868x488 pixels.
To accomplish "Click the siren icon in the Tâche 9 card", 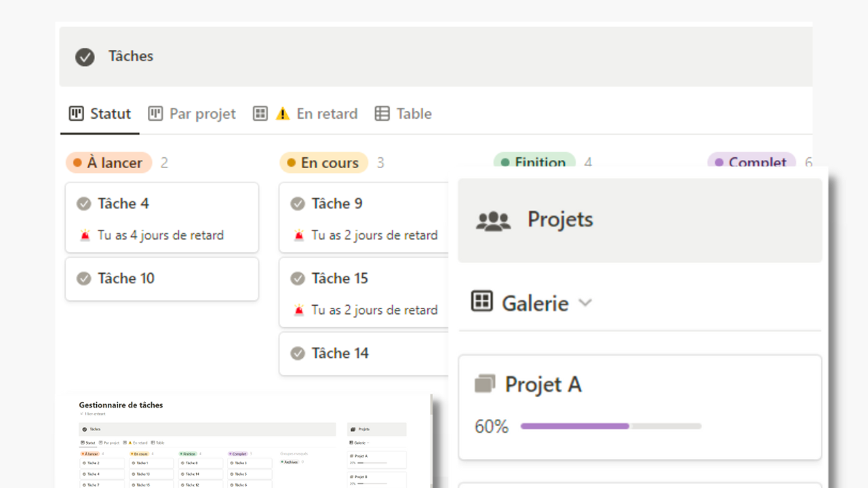I will tap(298, 236).
